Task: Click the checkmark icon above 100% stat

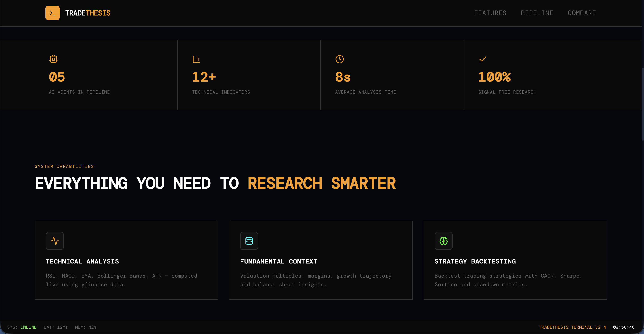Action: pos(482,59)
